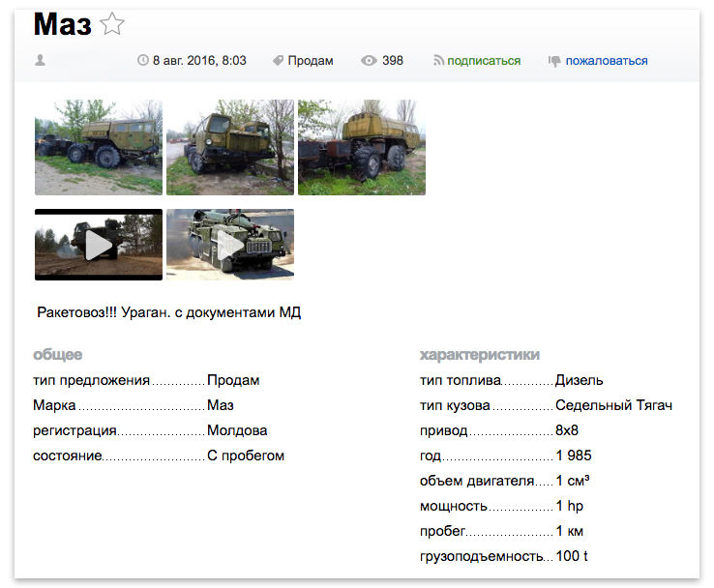This screenshot has height=588, width=714.
Task: Click the Маз listing title
Action: click(62, 25)
